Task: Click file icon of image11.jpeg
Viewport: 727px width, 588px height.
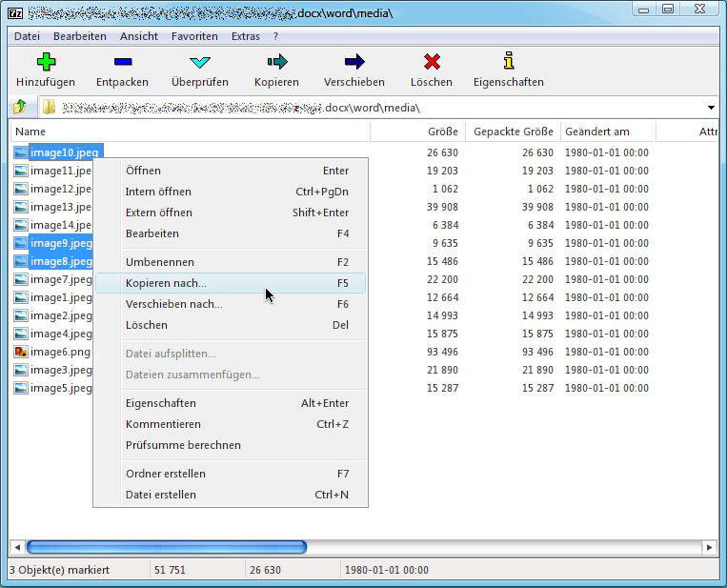Action: coord(20,171)
